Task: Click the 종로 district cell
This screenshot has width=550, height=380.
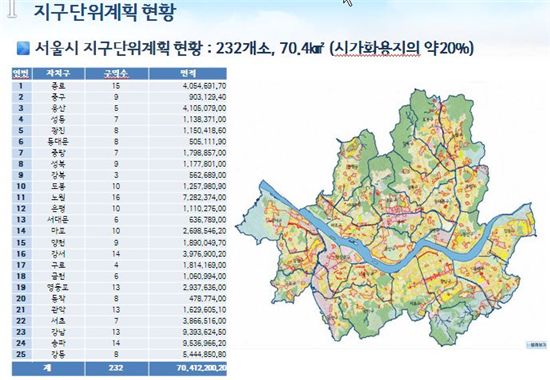Action: tap(58, 86)
